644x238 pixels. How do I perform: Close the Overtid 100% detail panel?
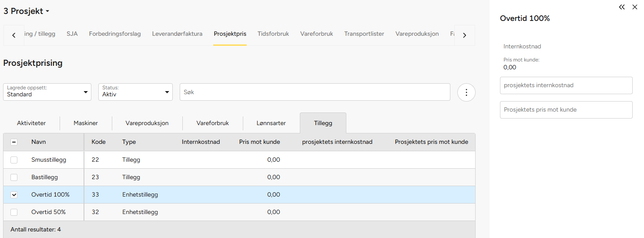(634, 7)
